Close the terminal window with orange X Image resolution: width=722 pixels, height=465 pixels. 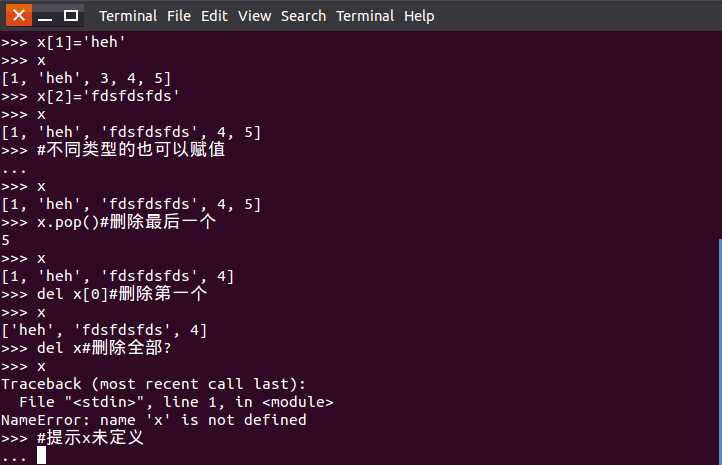click(19, 16)
